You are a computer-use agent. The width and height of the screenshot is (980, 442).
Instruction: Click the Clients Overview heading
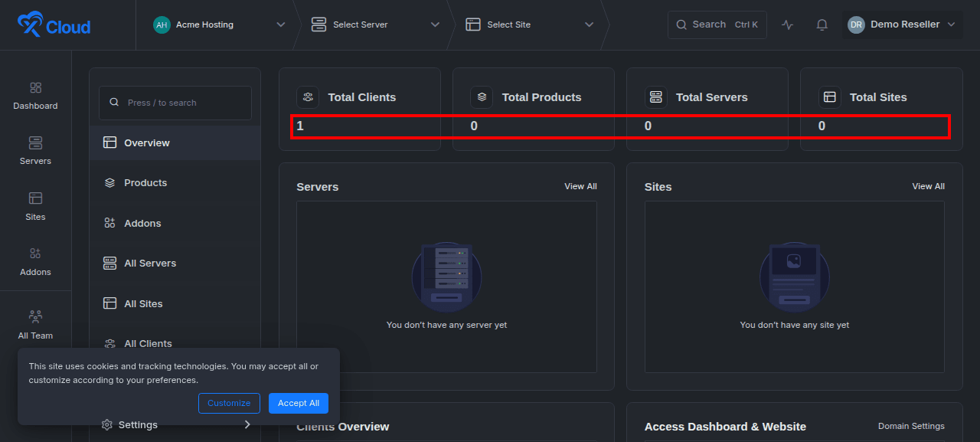tap(343, 427)
